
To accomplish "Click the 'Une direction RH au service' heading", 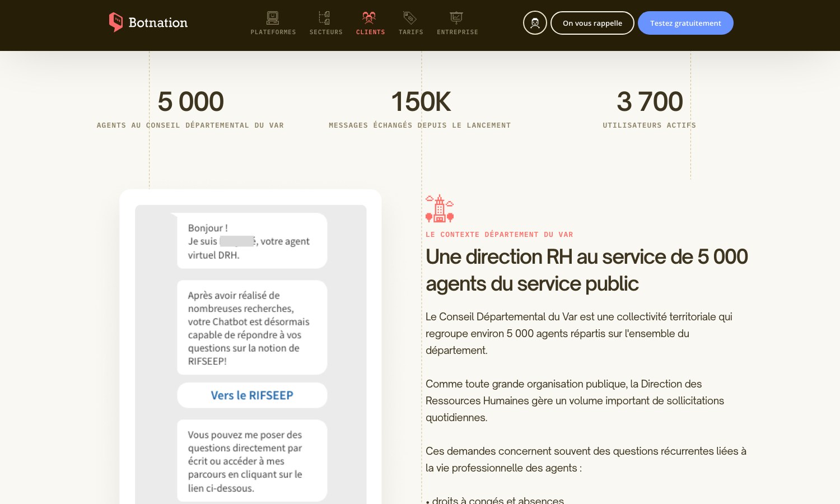I will (587, 270).
